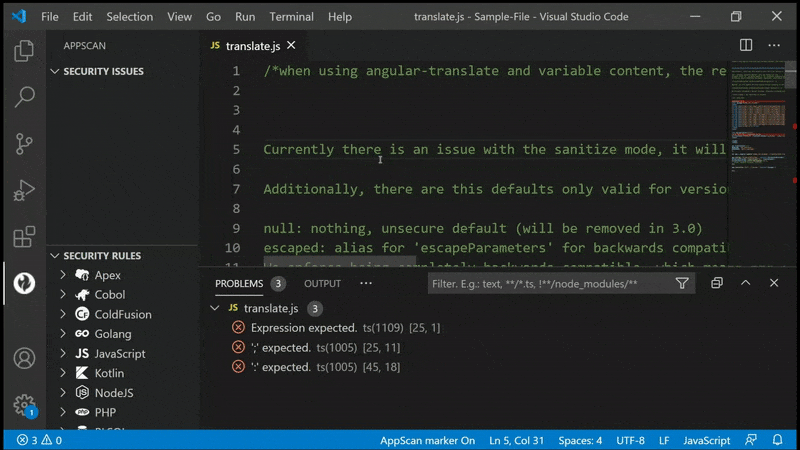Image resolution: width=800 pixels, height=450 pixels.
Task: Maximize the panel with the up chevron
Action: pos(745,284)
